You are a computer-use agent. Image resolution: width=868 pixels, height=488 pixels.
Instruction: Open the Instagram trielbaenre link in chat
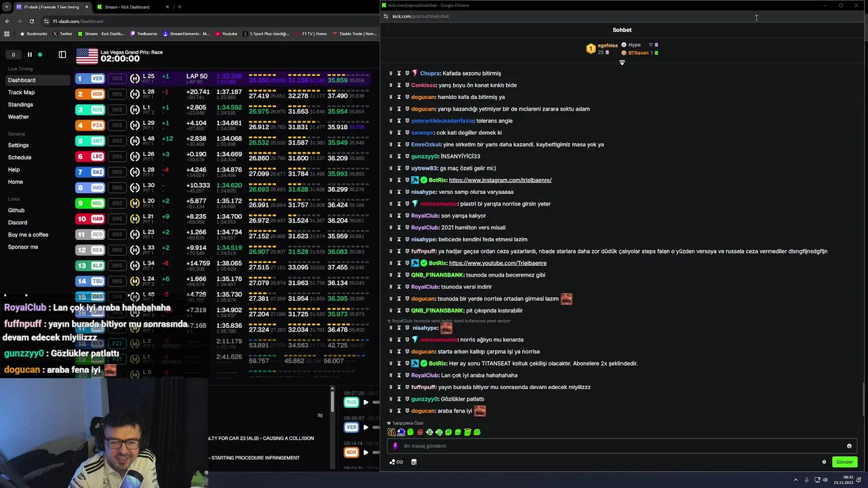tap(500, 180)
